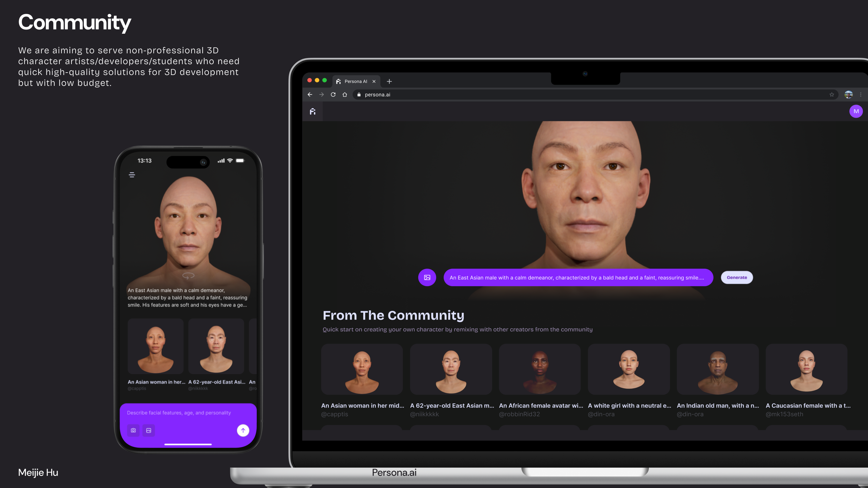Viewport: 868px width, 488px height.
Task: Click the image attachment icon beside the prompt field
Action: [427, 277]
